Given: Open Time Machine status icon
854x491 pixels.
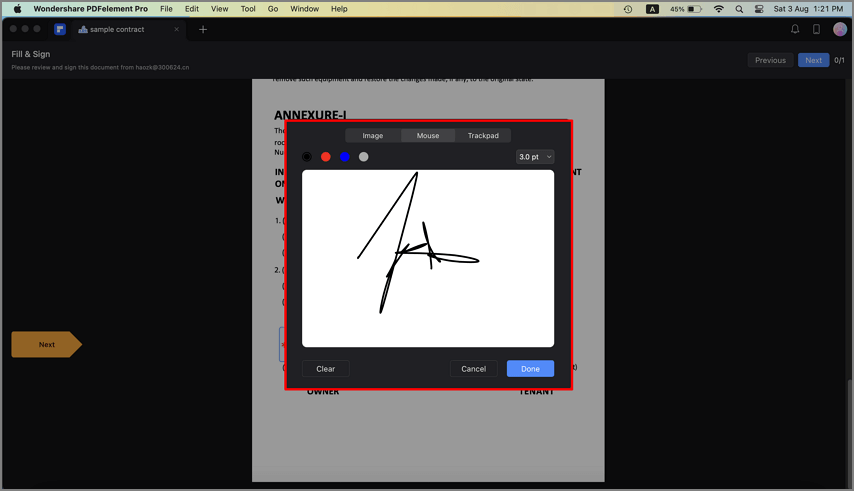Looking at the screenshot, I should (628, 9).
